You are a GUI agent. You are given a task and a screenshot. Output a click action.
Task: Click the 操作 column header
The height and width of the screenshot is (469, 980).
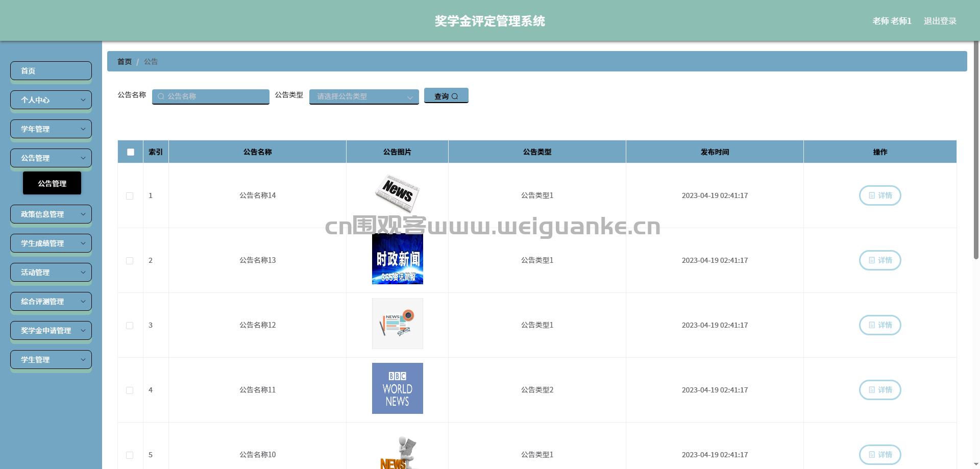(880, 152)
